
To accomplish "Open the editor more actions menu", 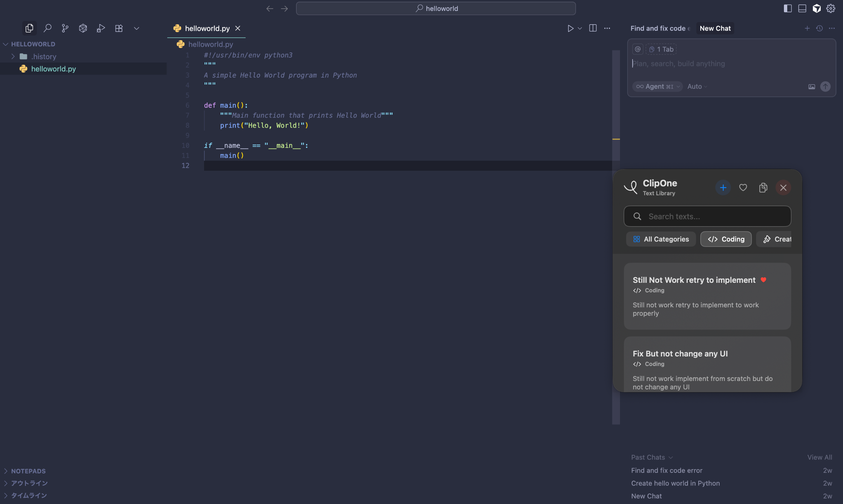I will pos(607,28).
